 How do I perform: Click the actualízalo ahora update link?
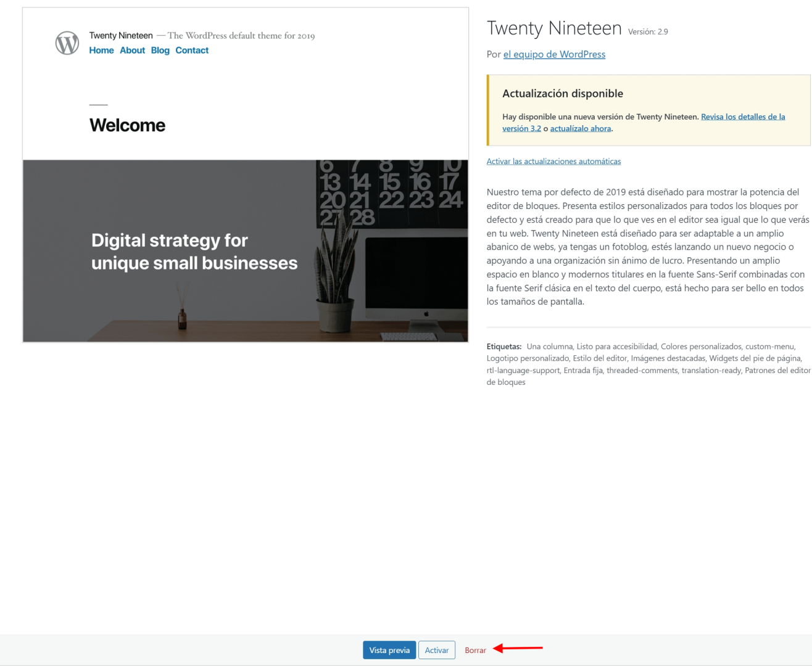pos(580,129)
